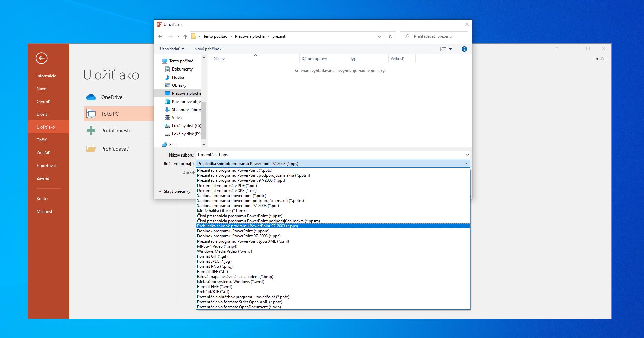Choose Formát JPEG (*.jpg) option
644x338 pixels.
coord(333,261)
